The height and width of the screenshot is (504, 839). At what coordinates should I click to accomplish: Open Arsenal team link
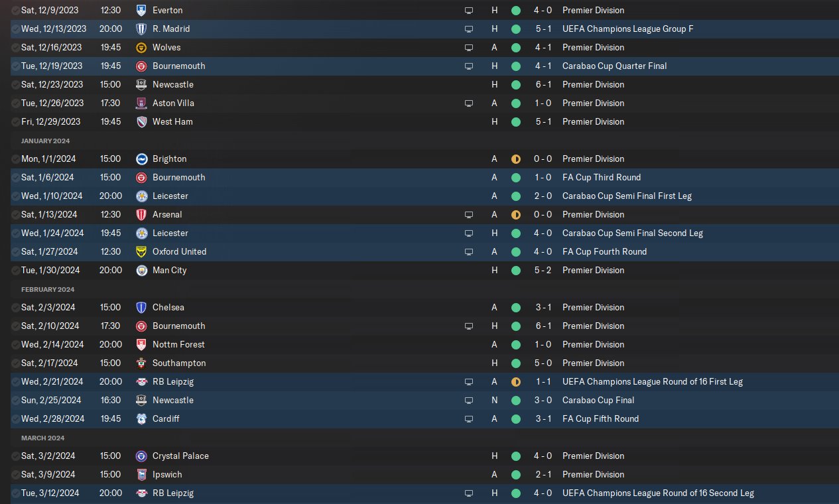(167, 214)
